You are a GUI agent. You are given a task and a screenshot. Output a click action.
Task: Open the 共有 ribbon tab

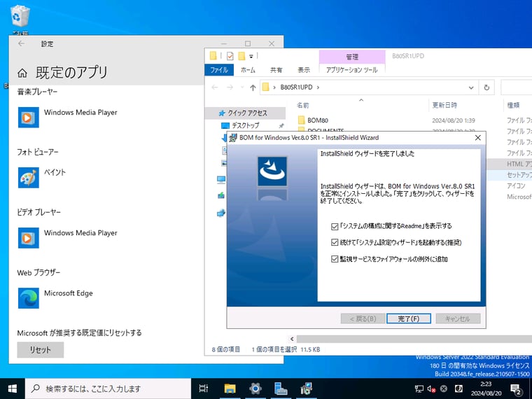[276, 70]
